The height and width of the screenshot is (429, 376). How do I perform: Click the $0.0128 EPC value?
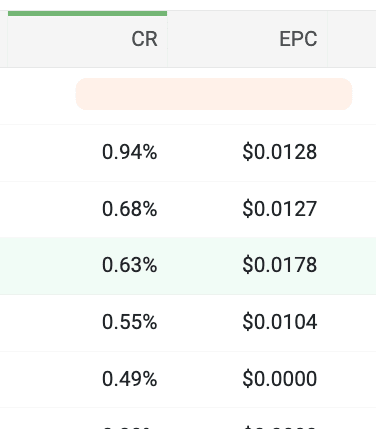pyautogui.click(x=280, y=152)
